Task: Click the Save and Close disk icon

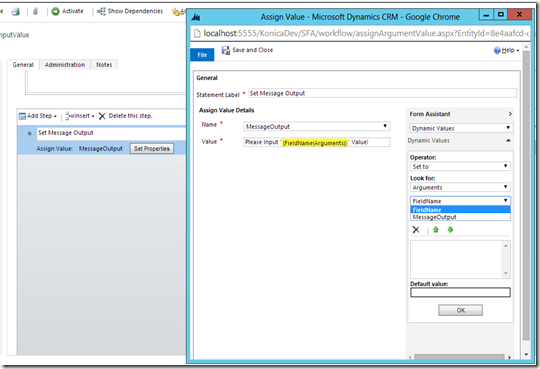Action: [226, 50]
